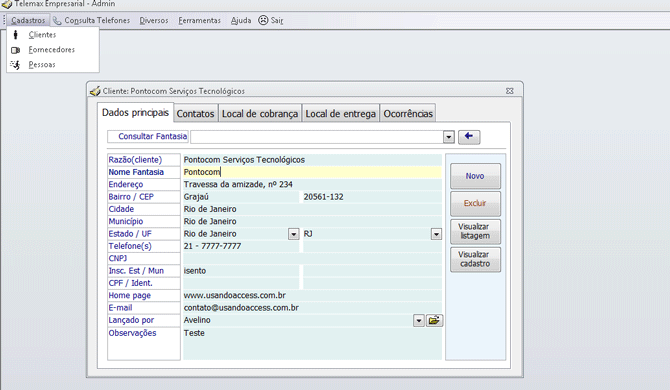Open the UF dropdown arrow

pos(436,234)
